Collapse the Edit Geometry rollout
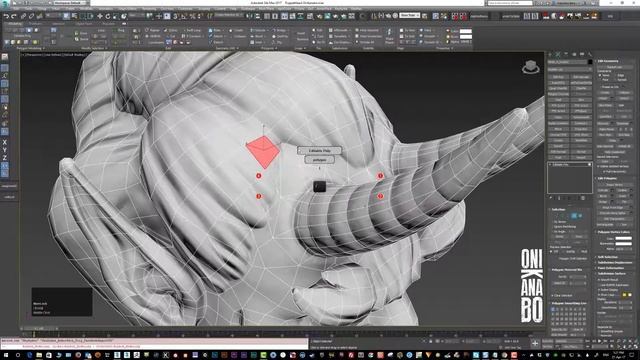Image resolution: width=640 pixels, height=360 pixels. tap(609, 61)
